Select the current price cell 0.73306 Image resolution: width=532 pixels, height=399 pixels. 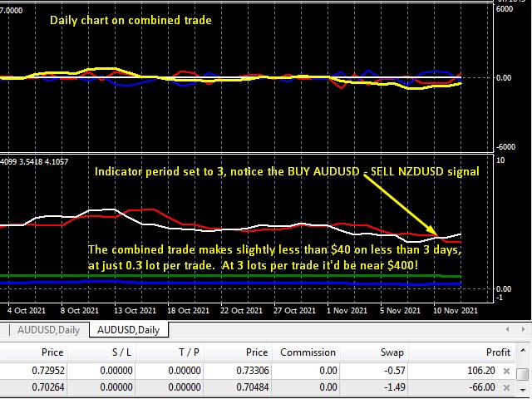pyautogui.click(x=253, y=371)
